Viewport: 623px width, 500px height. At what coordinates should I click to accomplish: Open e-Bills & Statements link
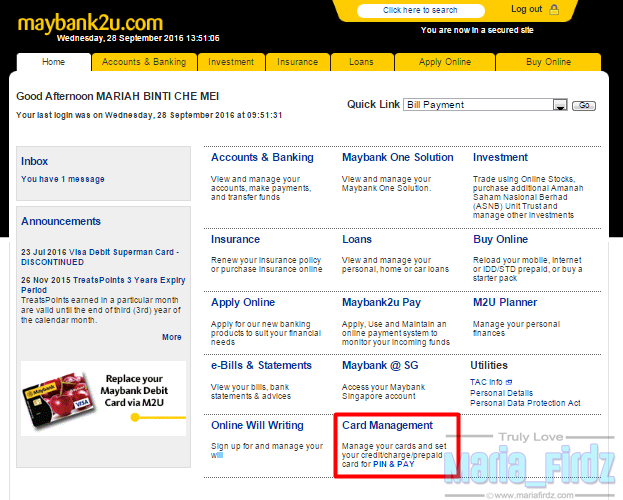coord(261,365)
